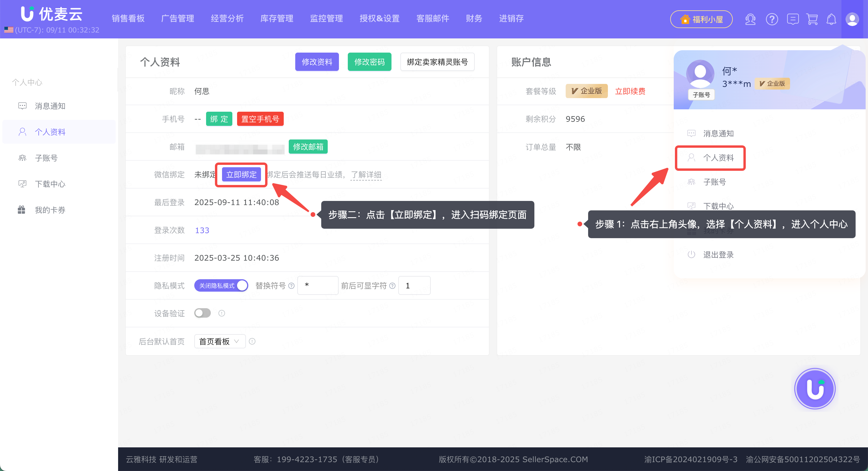Open the 经营分析 menu
Image resolution: width=868 pixels, height=471 pixels.
point(227,19)
